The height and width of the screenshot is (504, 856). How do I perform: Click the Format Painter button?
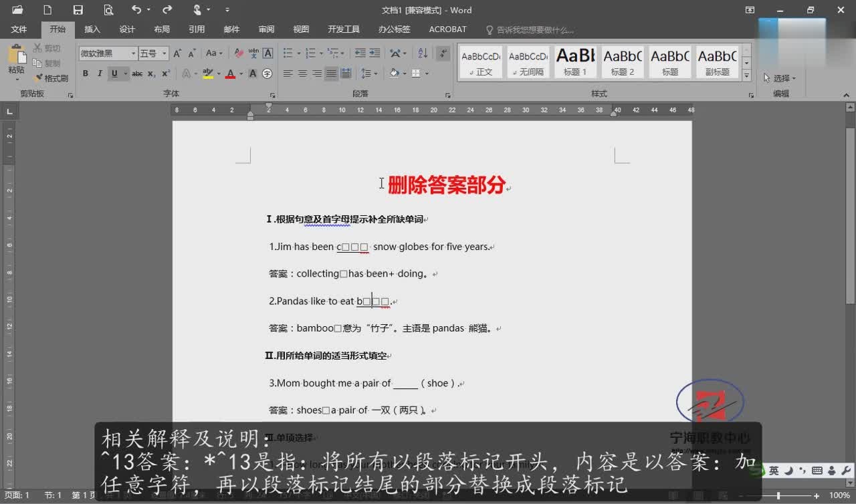[51, 78]
